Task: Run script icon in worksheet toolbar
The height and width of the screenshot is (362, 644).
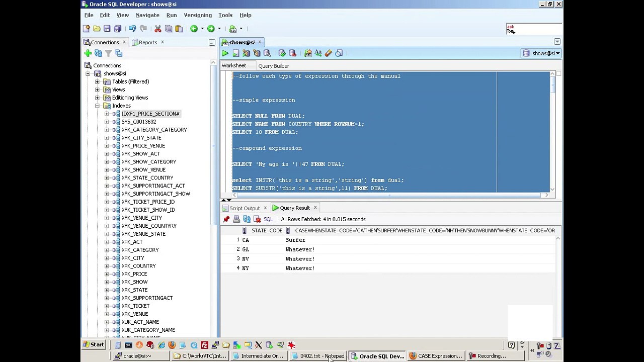Action: [236, 53]
